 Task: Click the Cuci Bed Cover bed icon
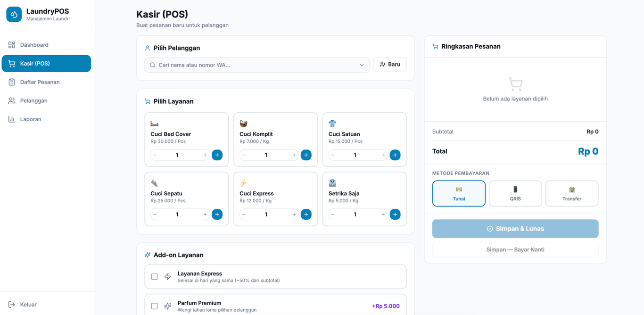point(155,124)
